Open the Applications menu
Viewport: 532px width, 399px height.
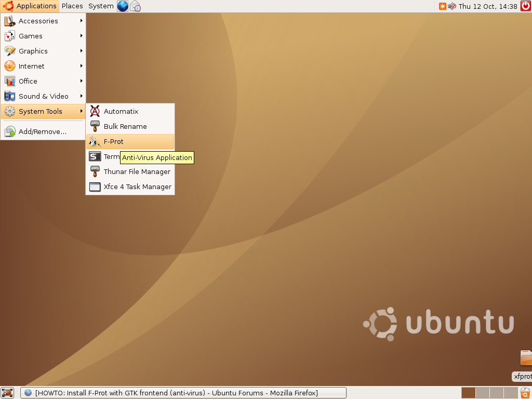(30, 6)
